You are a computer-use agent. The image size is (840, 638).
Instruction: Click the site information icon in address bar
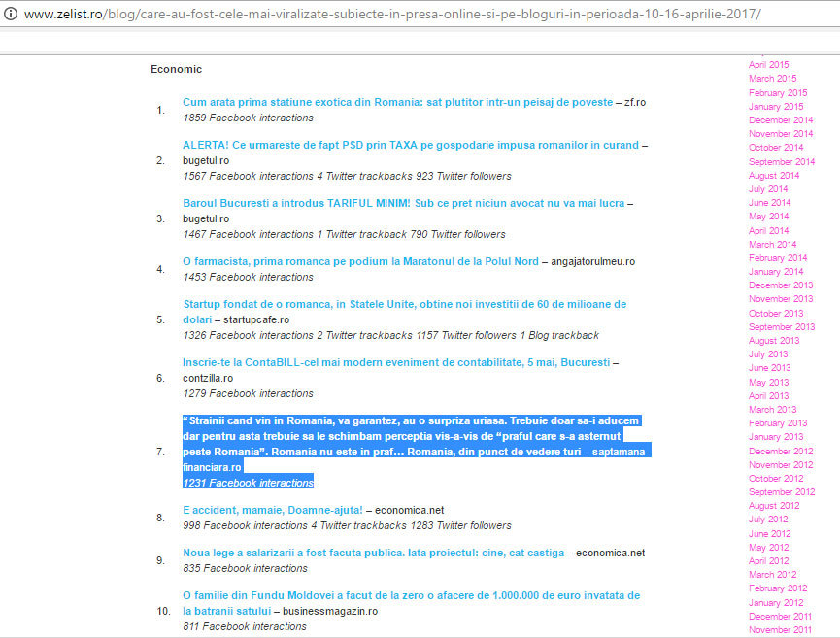click(x=10, y=16)
